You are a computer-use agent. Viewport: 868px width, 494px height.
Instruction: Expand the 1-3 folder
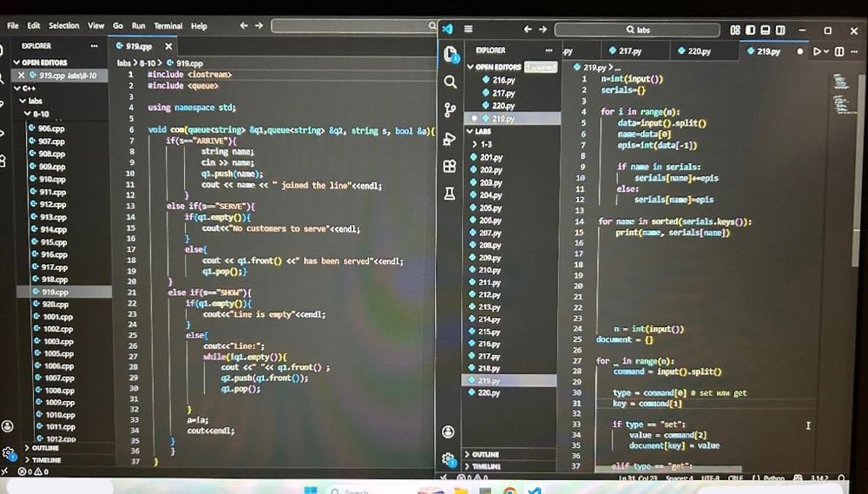(482, 144)
